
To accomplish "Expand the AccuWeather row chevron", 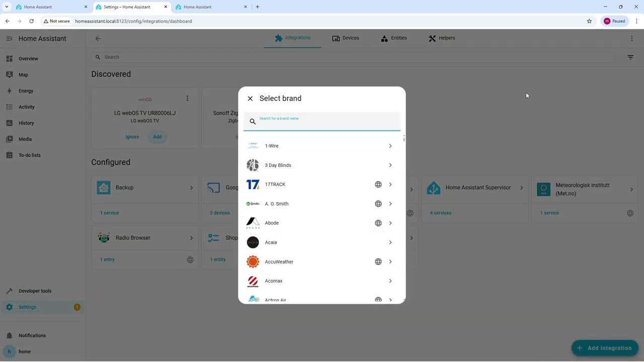I will (390, 261).
